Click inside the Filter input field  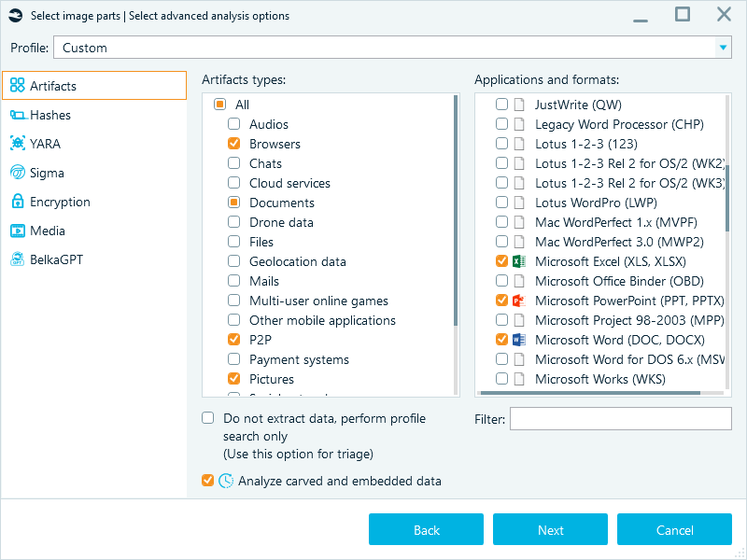620,418
